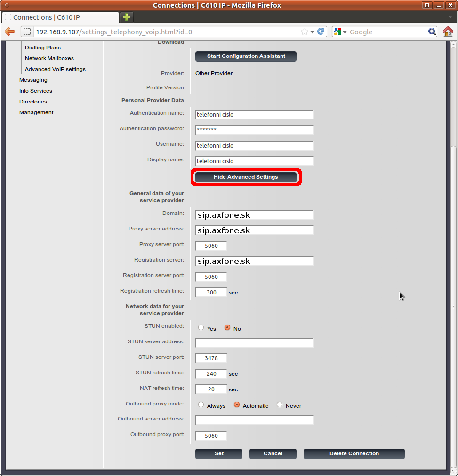This screenshot has width=458, height=476.
Task: Click the browser Back arrow button
Action: pos(9,32)
